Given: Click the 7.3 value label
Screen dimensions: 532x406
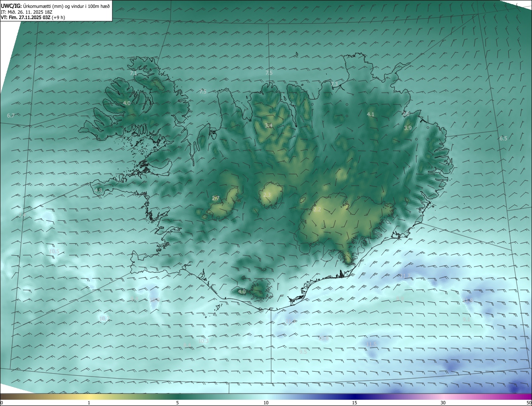Looking at the screenshot, I should click(x=334, y=84).
